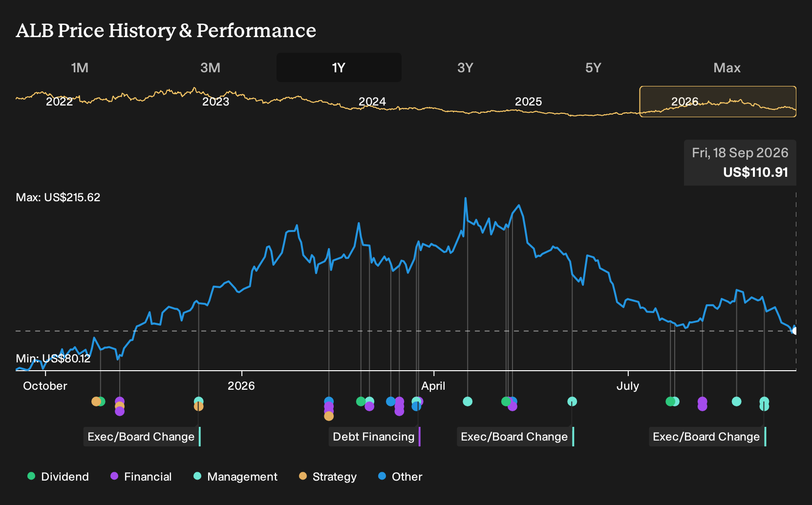Open the Exec/Board Change label for September
812x505 pixels.
[x=707, y=437]
